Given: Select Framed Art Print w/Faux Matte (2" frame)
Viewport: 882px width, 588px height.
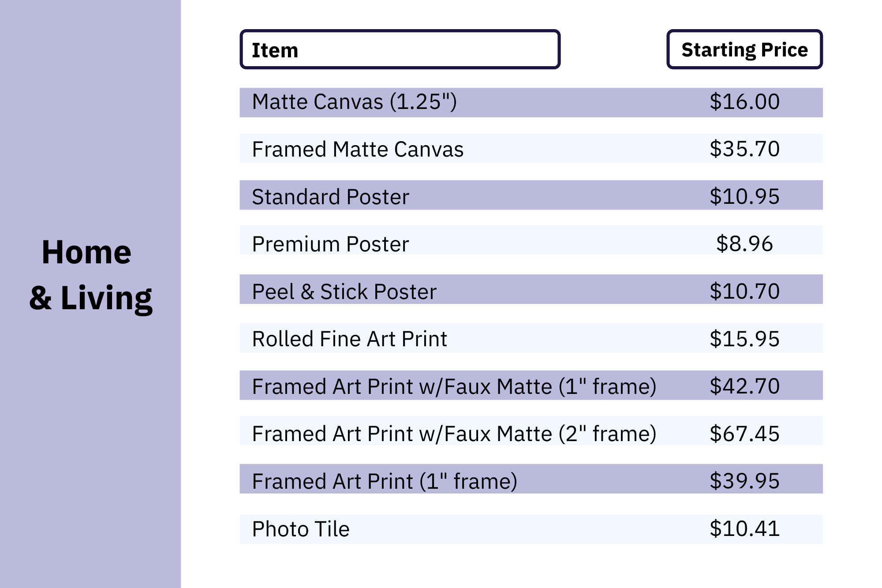Looking at the screenshot, I should (454, 434).
